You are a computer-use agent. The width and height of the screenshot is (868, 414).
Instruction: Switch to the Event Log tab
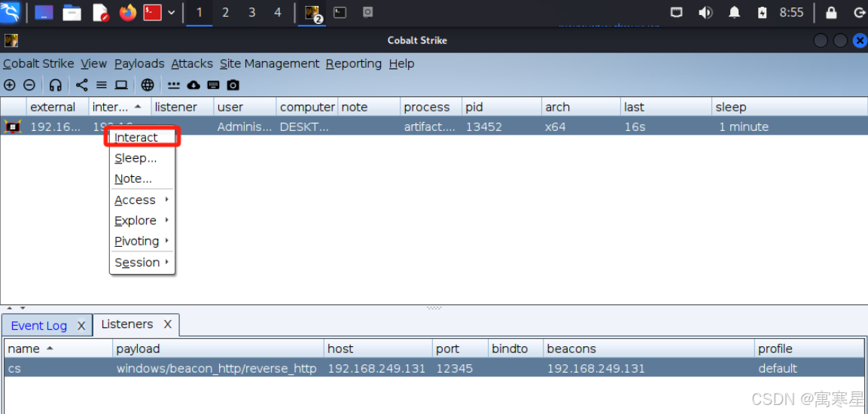(x=38, y=325)
